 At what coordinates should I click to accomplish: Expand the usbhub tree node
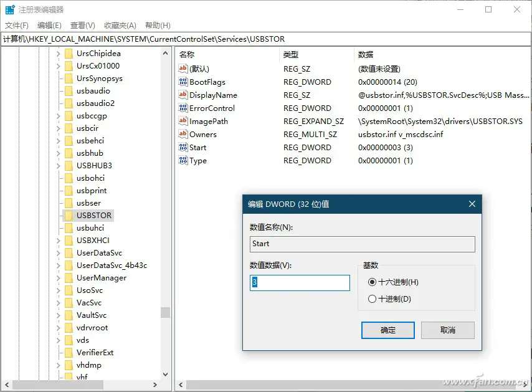(x=58, y=153)
